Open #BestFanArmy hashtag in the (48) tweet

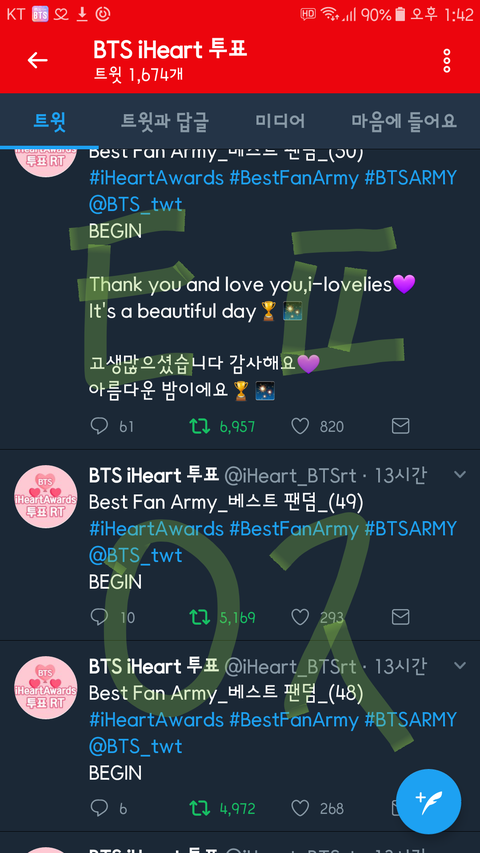294,720
